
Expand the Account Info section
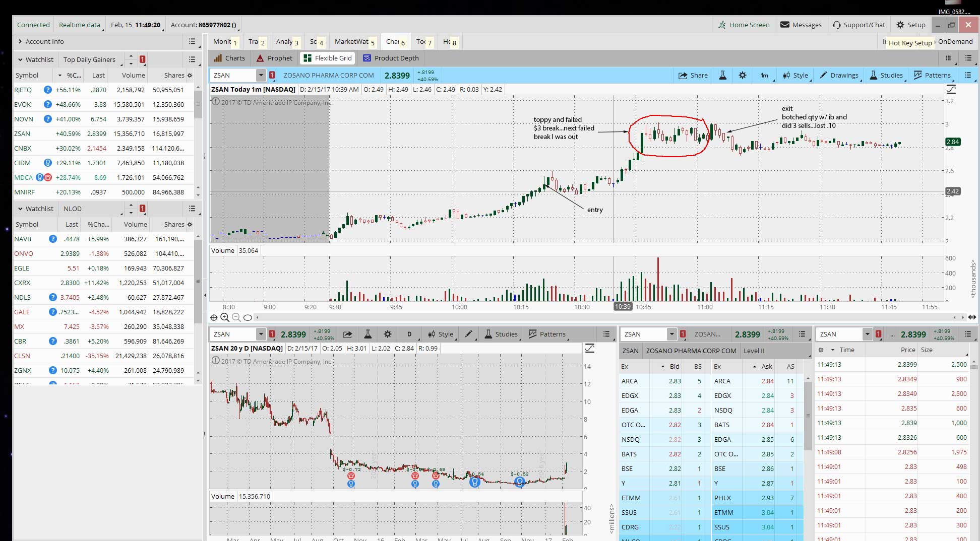click(x=20, y=42)
